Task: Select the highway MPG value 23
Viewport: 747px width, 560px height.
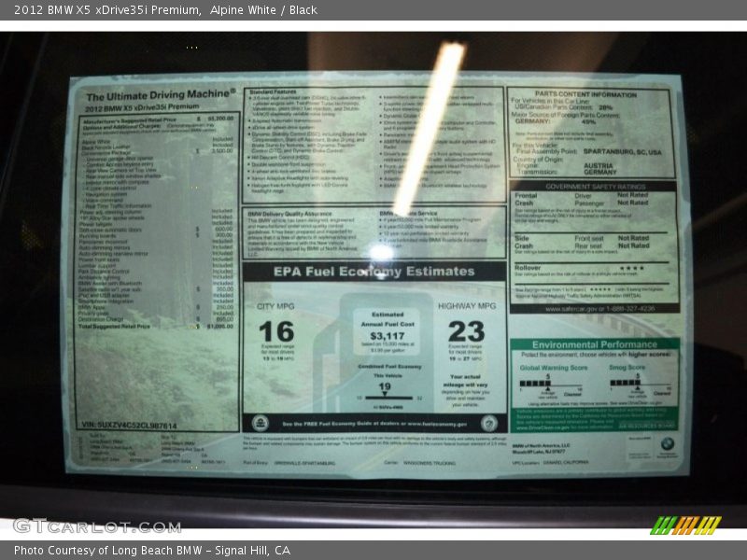Action: click(466, 331)
